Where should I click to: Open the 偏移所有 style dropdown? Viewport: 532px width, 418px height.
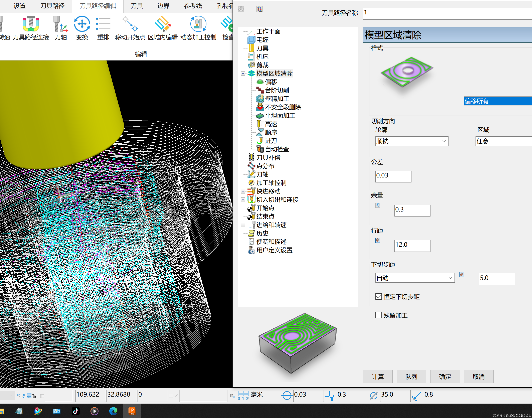[x=498, y=101]
